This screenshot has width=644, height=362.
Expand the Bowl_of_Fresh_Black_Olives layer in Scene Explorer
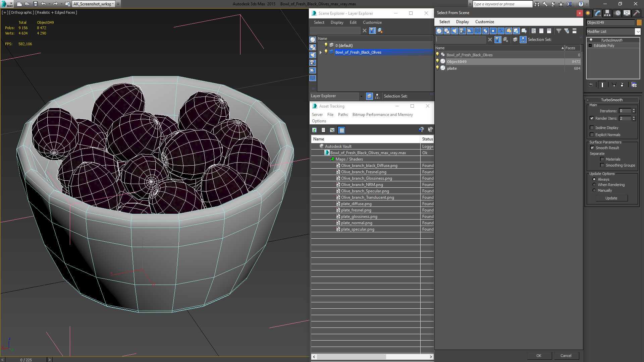[x=321, y=52]
